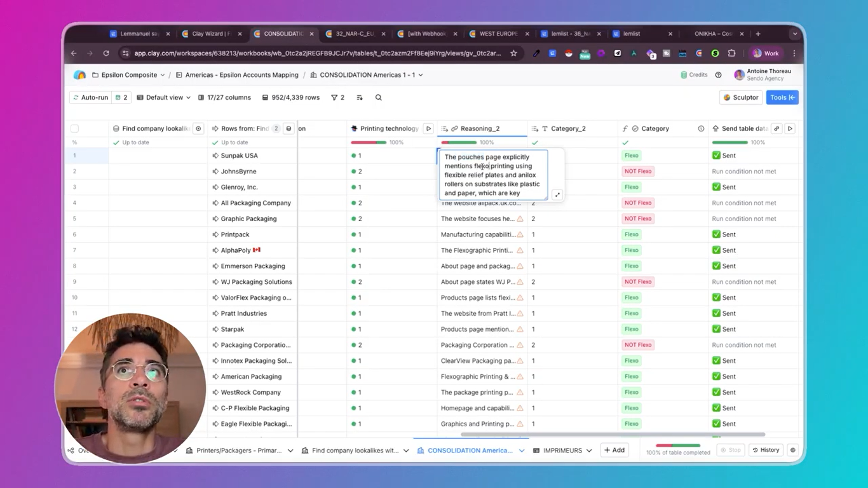Toggle the select-all rows checkbox
The image size is (868, 488).
pyautogui.click(x=74, y=128)
